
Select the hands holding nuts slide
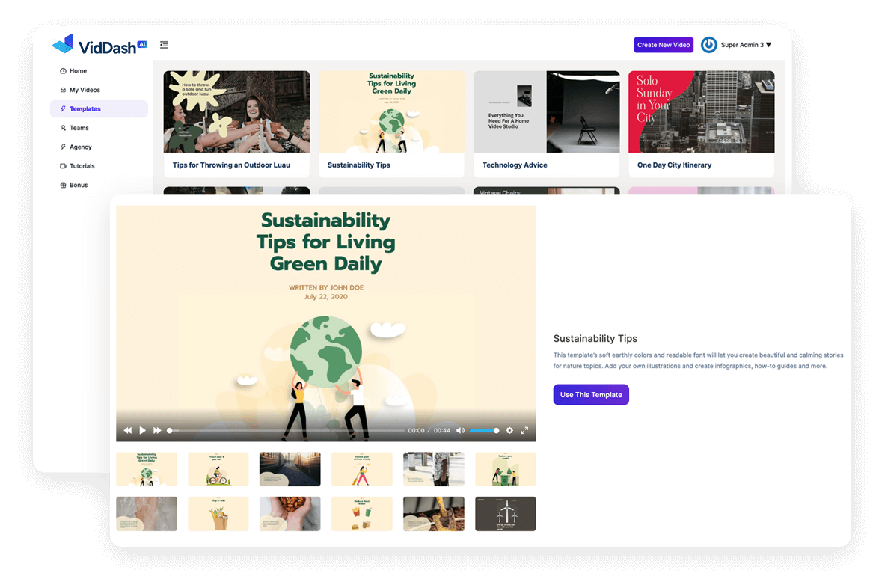pyautogui.click(x=290, y=514)
